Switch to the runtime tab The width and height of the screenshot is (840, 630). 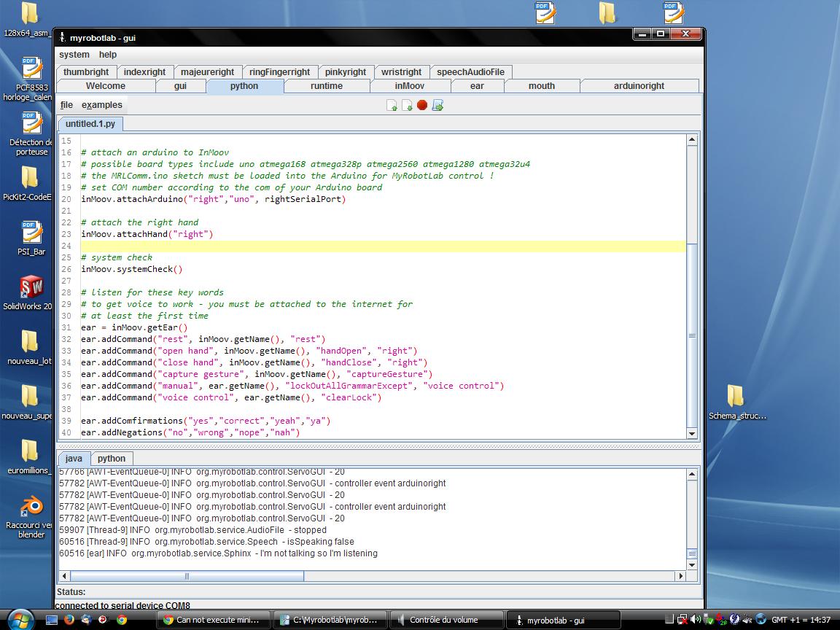point(327,86)
